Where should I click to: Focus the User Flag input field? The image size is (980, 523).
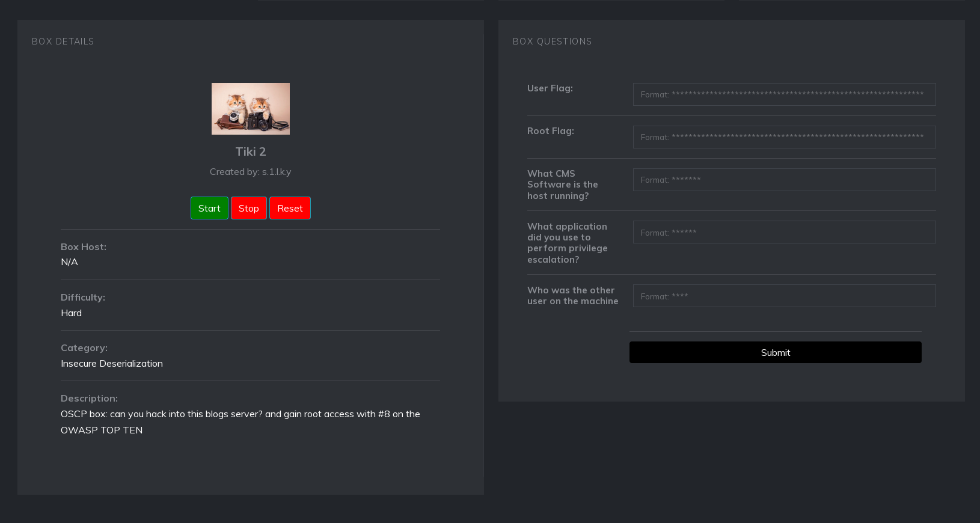point(784,94)
